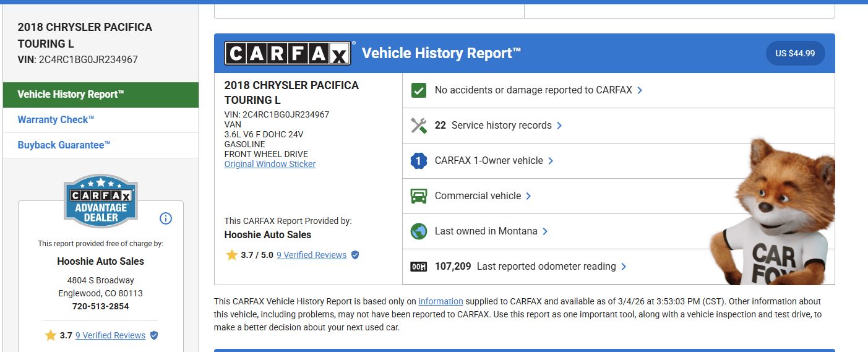Click the odometer reading icon
The image size is (868, 352).
point(419,267)
